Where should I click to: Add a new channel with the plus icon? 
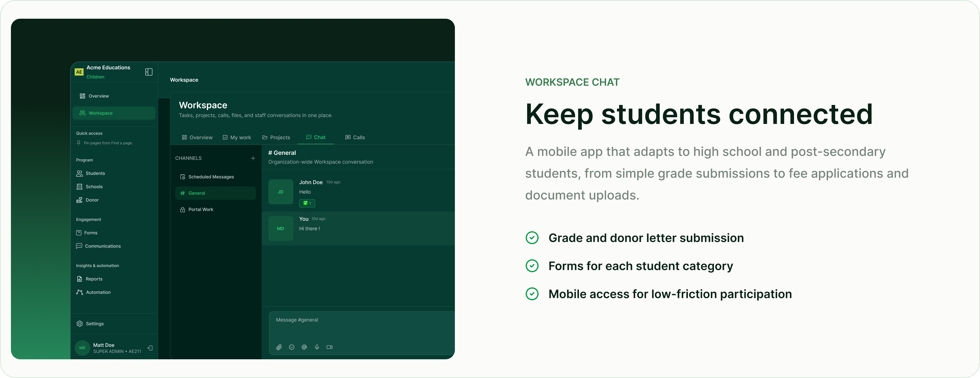[x=253, y=158]
